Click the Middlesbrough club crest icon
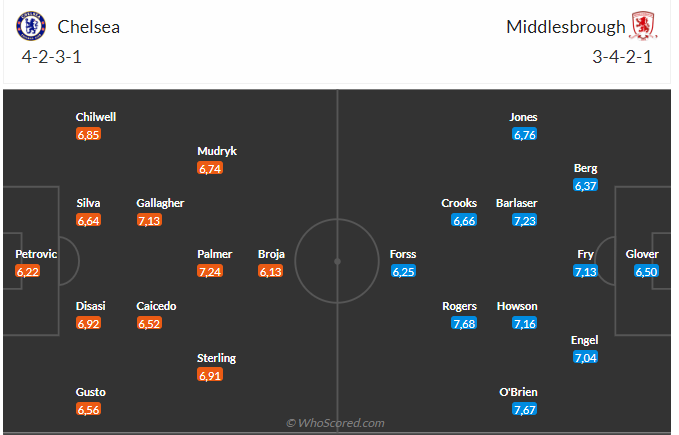Viewport: 679px width, 435px height. (x=643, y=26)
